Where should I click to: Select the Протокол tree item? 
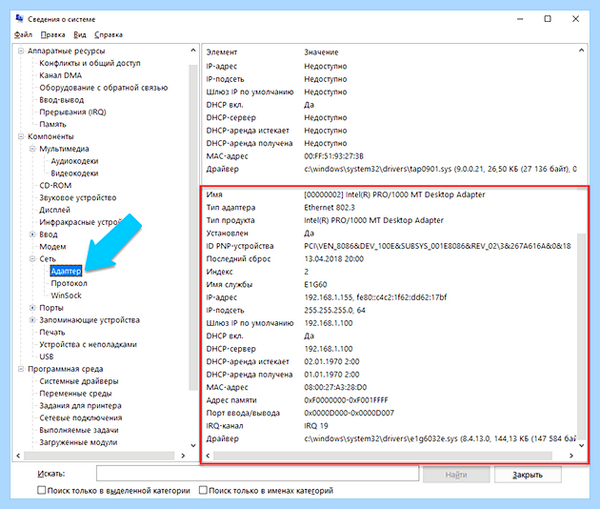[69, 284]
